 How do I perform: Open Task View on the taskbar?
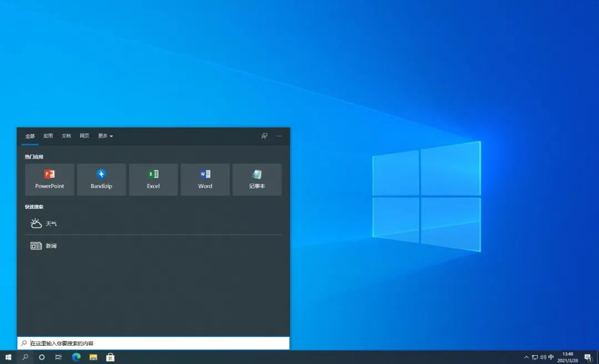[58, 357]
